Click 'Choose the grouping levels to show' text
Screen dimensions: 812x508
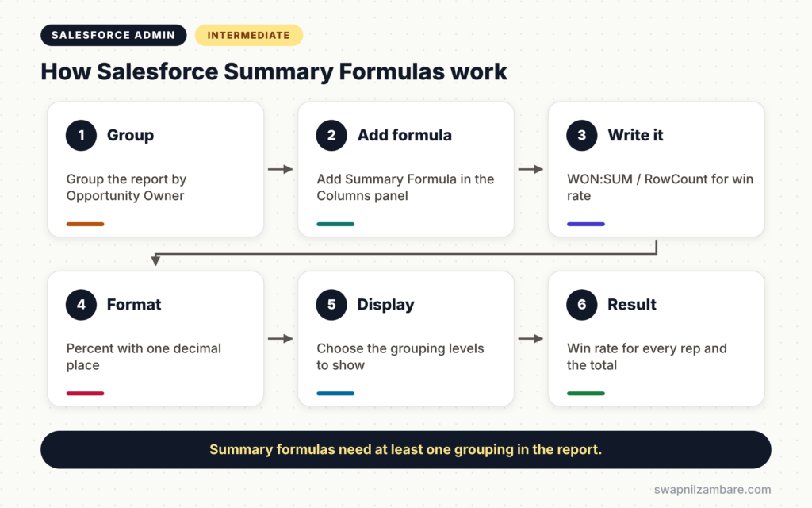(x=400, y=356)
